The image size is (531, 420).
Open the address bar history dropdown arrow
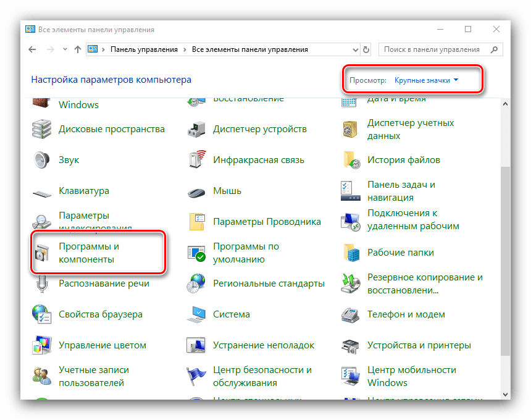click(x=354, y=49)
